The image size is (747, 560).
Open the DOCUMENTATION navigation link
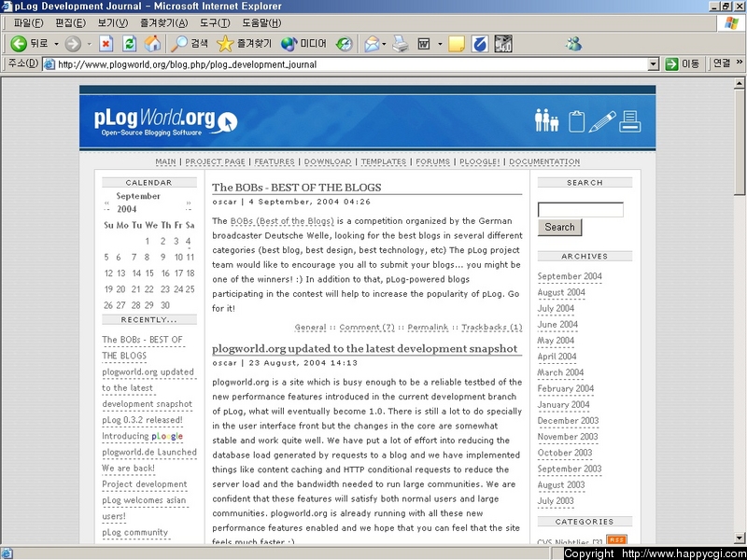544,161
